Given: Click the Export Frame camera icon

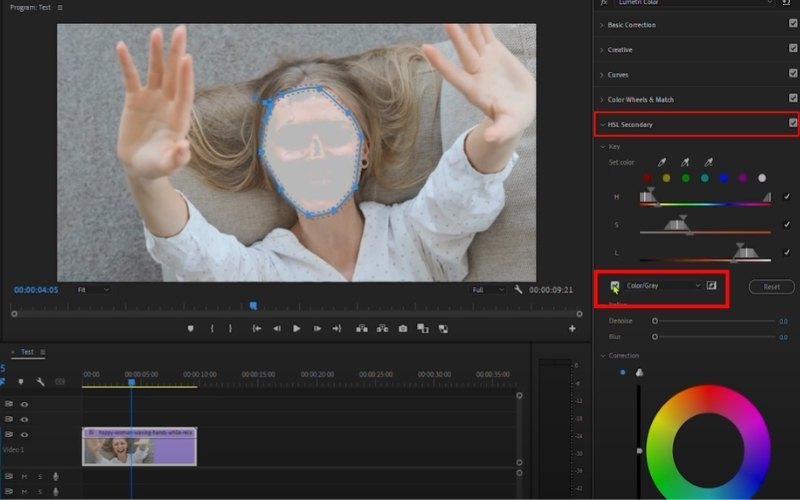Looking at the screenshot, I should coord(403,328).
